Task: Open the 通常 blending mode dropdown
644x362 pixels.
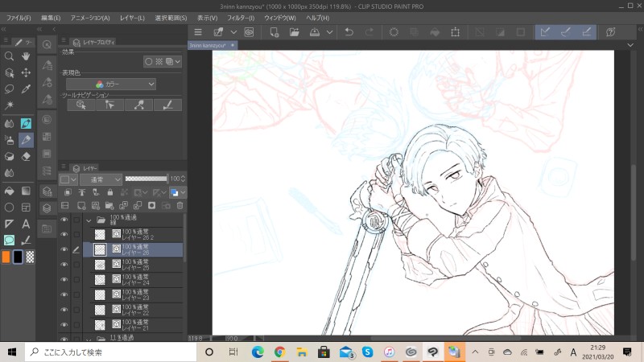Action: coord(100,179)
